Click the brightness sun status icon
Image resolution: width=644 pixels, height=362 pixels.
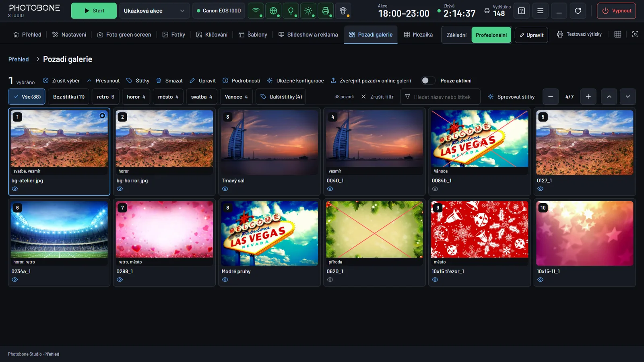click(x=308, y=11)
